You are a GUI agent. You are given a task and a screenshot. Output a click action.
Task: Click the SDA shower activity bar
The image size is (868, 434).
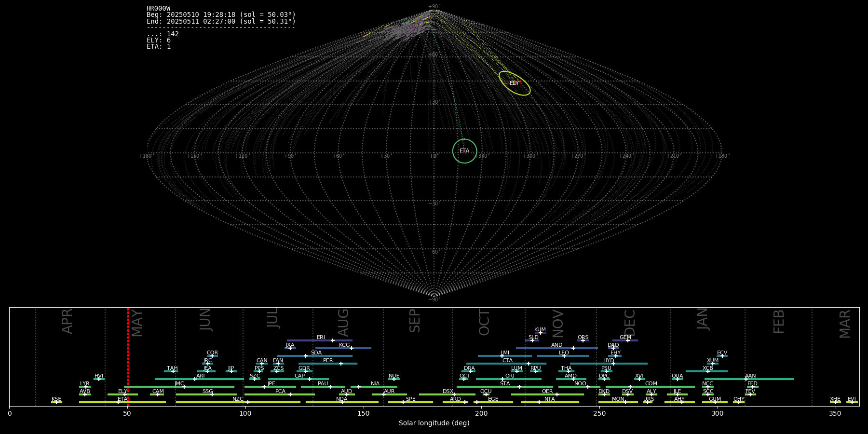pyautogui.click(x=314, y=356)
